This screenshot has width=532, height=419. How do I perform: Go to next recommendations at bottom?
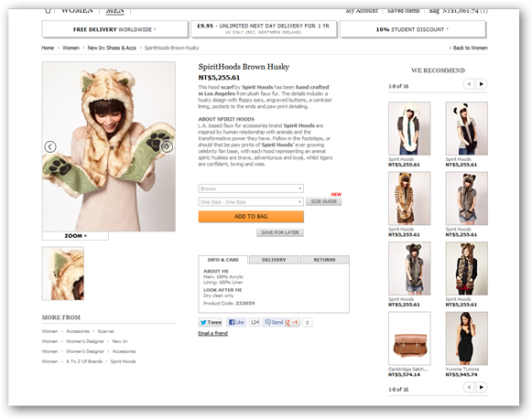[x=482, y=387]
